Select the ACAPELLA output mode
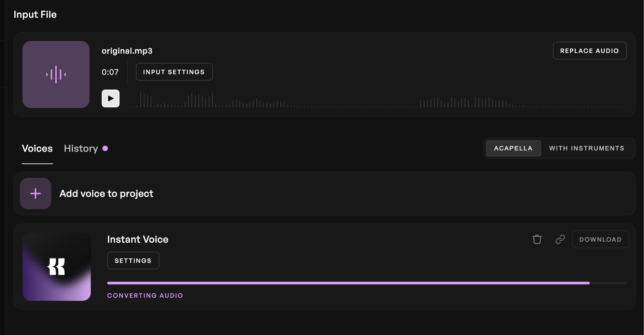644x335 pixels. tap(513, 148)
